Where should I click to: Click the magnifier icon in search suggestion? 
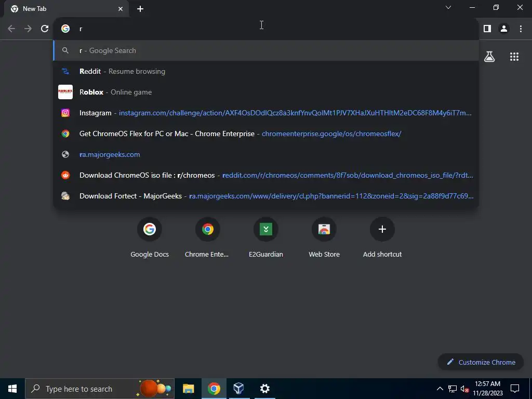pos(65,50)
